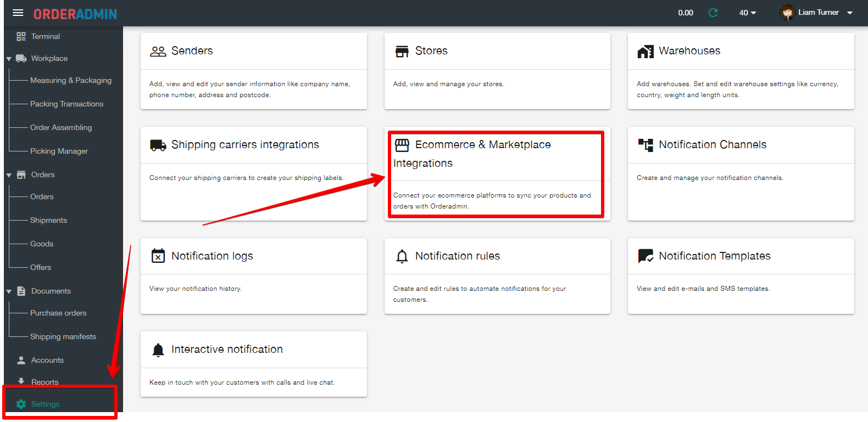Open Offers in the sidebar

[41, 267]
